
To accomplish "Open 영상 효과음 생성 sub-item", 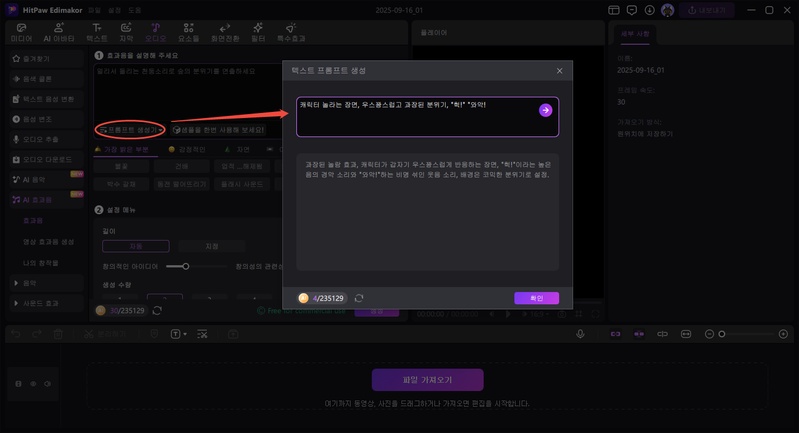I will point(48,241).
